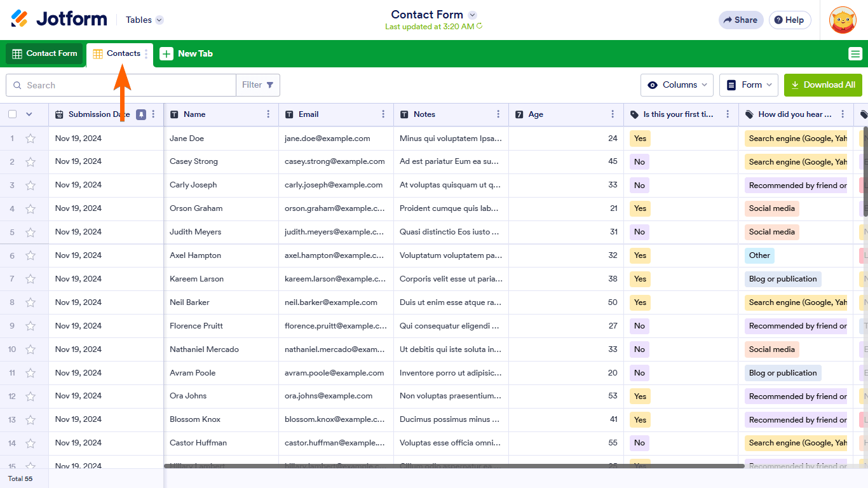Click the Download All button
Viewport: 868px width, 488px height.
[823, 85]
